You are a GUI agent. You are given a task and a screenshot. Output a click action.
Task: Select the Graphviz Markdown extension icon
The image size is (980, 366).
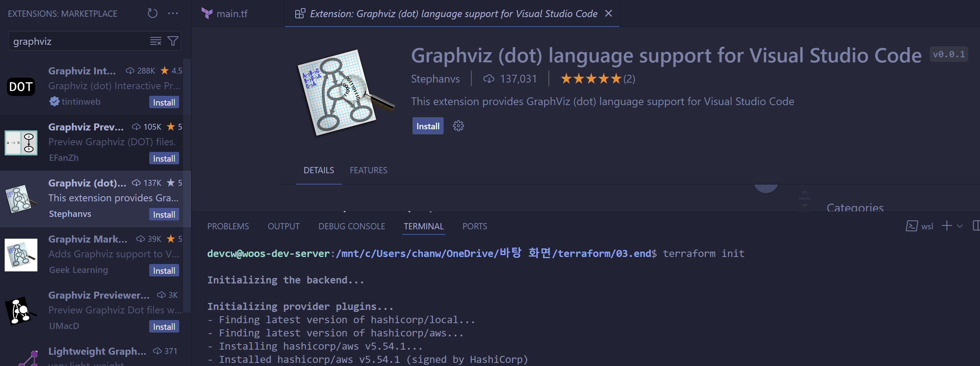(x=21, y=255)
